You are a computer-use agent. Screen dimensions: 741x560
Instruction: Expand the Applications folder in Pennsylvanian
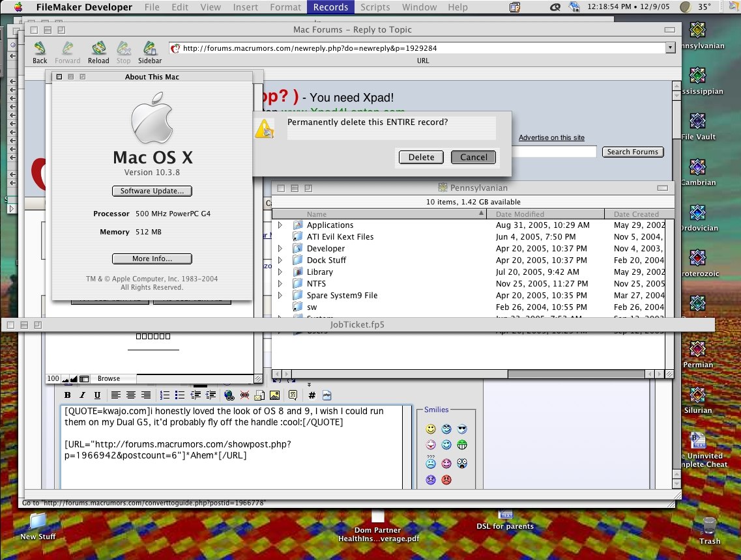(280, 225)
